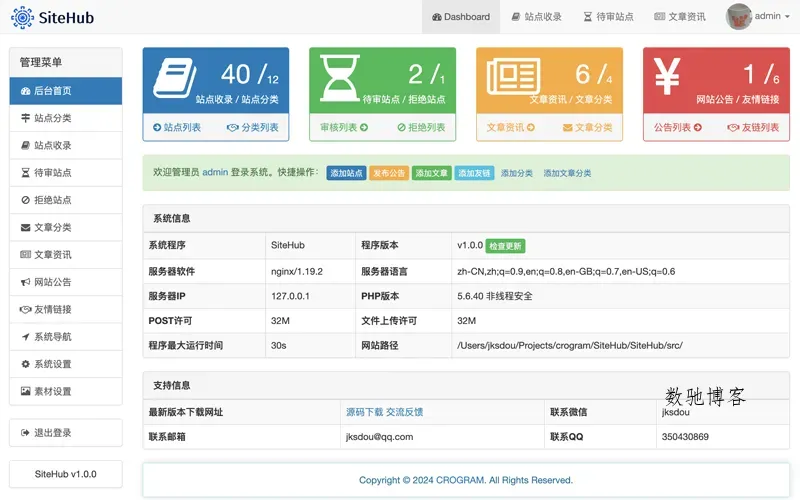Select 文章资讯 in the sidebar menu
Screen dimensions: 800x500
[66, 255]
